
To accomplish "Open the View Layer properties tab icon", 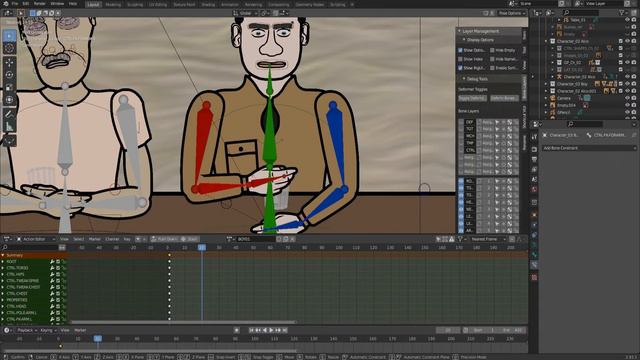I will click(534, 169).
